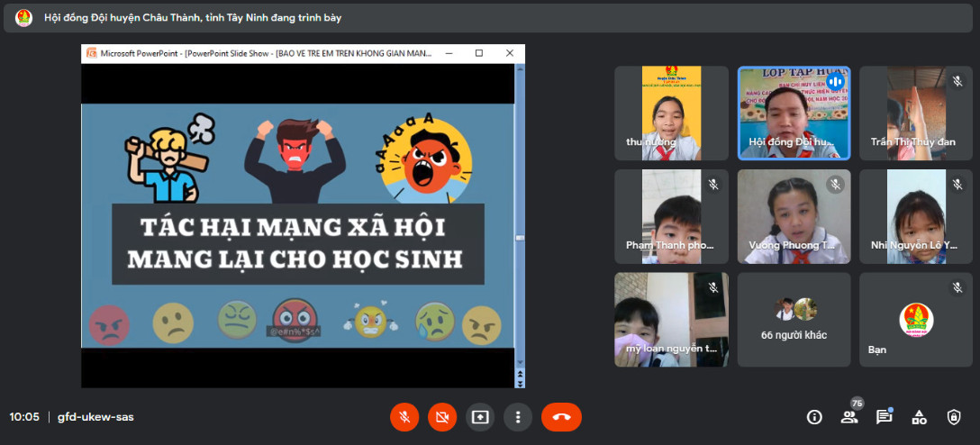Show the people list with 75 badge

pos(848,417)
